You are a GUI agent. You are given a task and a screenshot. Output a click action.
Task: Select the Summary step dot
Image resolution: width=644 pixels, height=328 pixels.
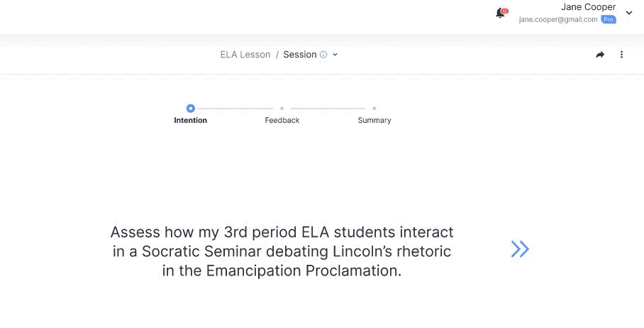click(374, 109)
